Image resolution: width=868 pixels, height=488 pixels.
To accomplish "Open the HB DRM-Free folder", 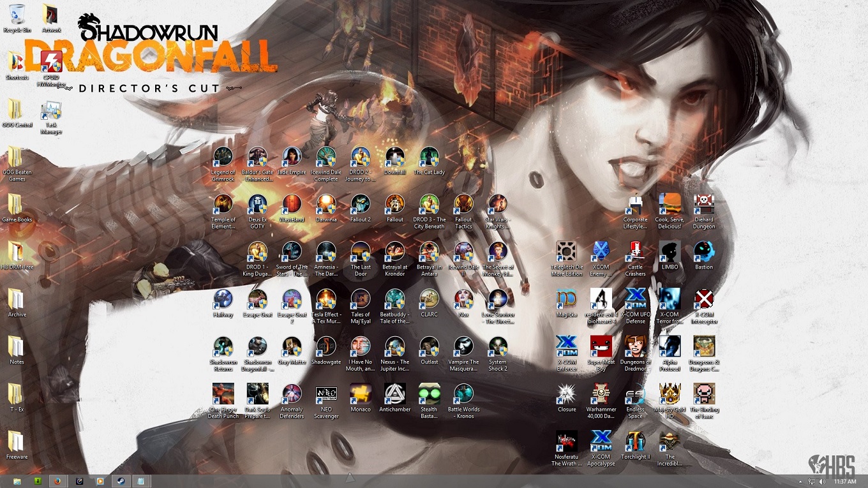I will (x=17, y=256).
